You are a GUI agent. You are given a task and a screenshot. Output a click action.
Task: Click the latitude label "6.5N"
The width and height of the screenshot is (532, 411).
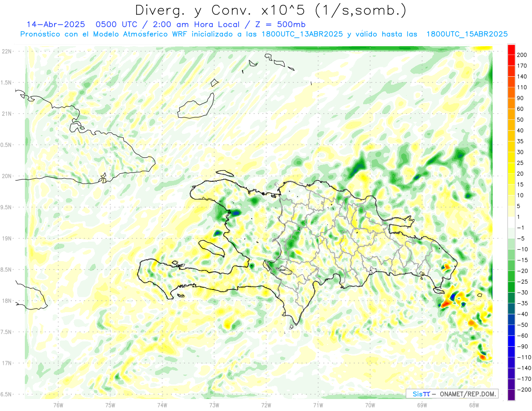point(7,394)
